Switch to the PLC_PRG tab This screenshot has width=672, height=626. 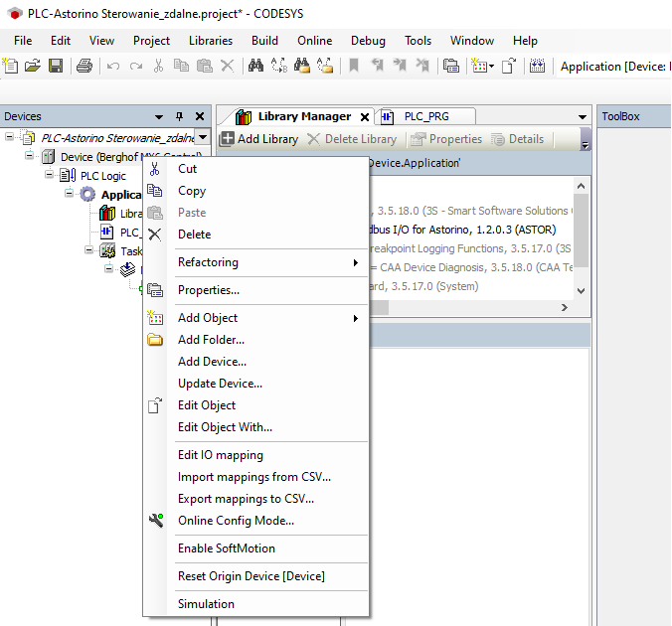tap(426, 116)
